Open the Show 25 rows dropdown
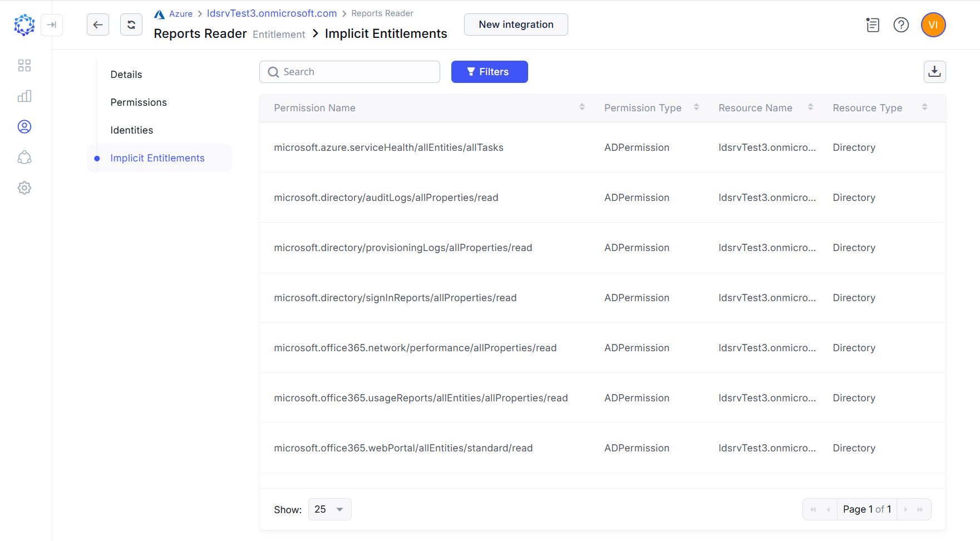Screen dimensions: 980x541 (329, 509)
